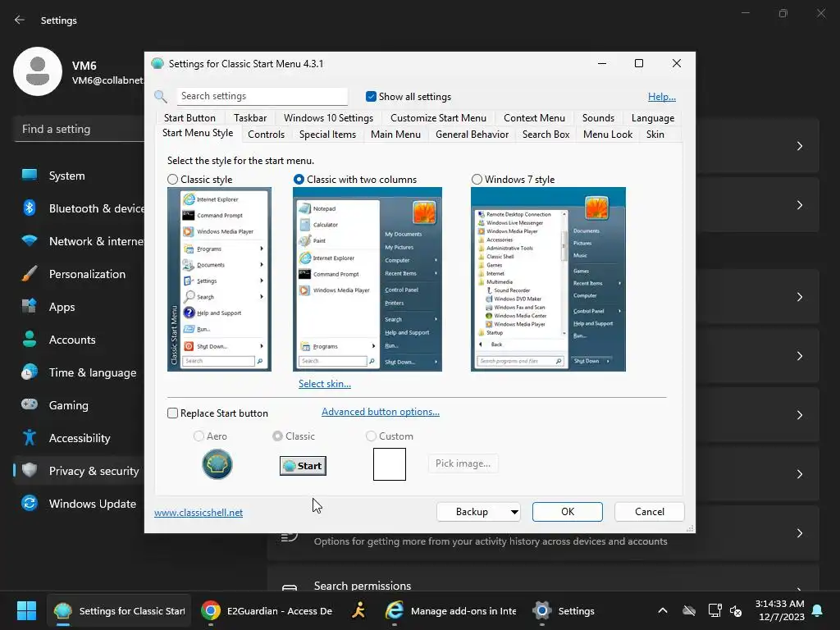The width and height of the screenshot is (840, 630).
Task: Select Classic with two columns radio button
Action: pyautogui.click(x=299, y=180)
